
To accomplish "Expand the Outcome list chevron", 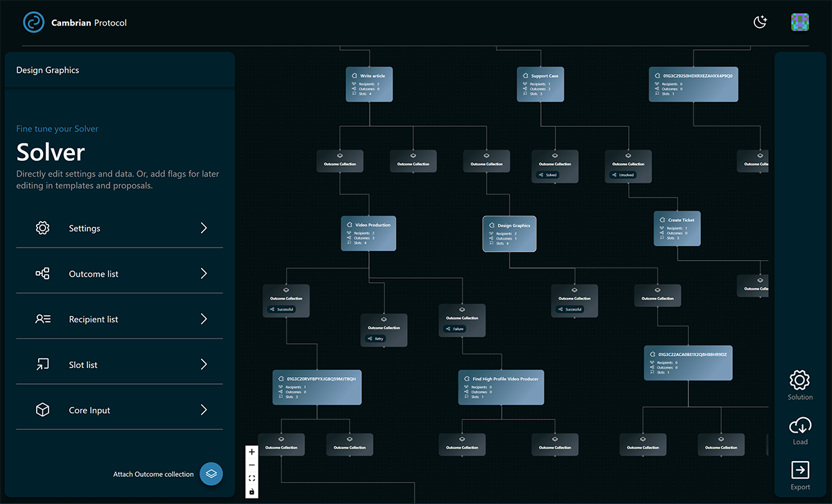I will coord(203,274).
